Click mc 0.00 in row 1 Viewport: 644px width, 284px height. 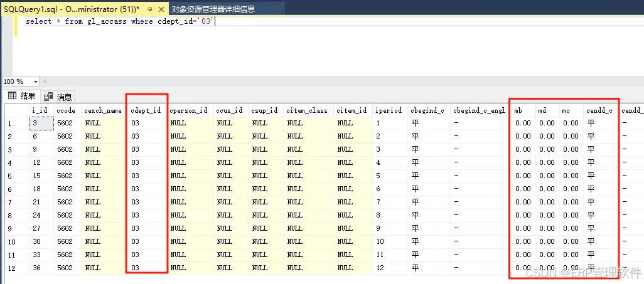(571, 123)
